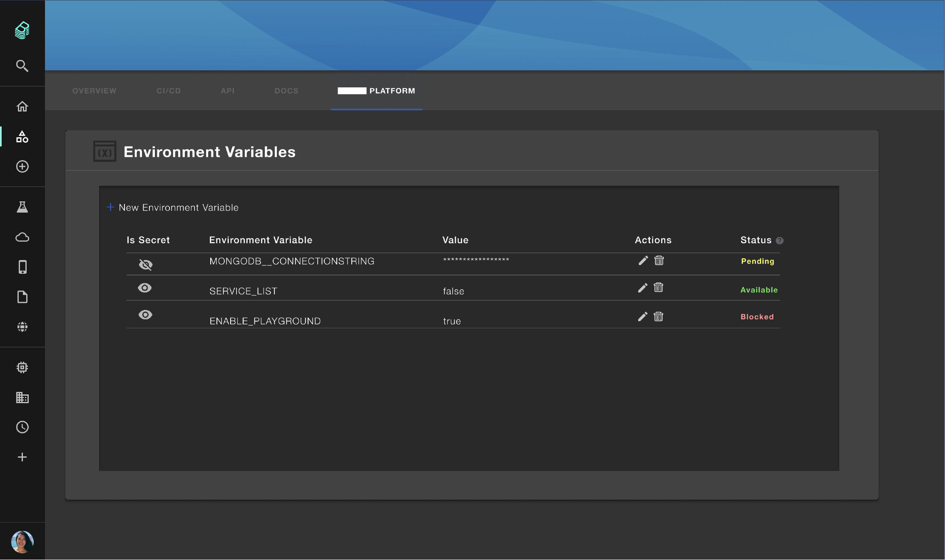Image resolution: width=945 pixels, height=560 pixels.
Task: Open the CPU chip sidebar icon
Action: tap(22, 367)
